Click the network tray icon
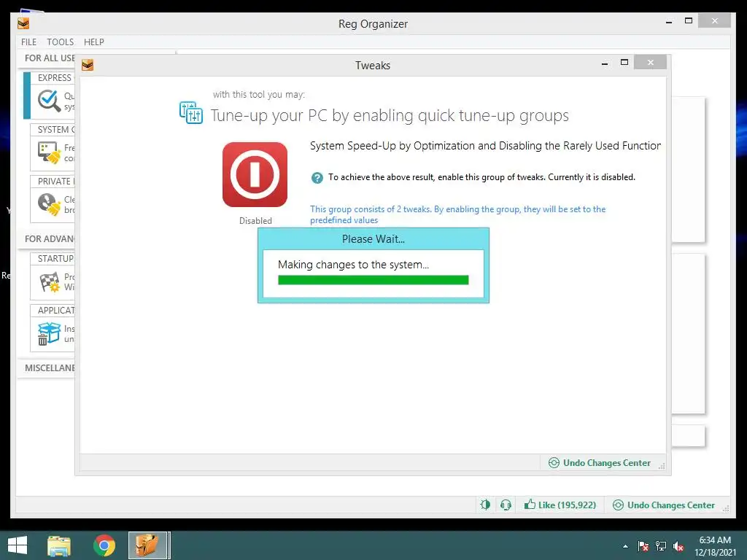 661,546
